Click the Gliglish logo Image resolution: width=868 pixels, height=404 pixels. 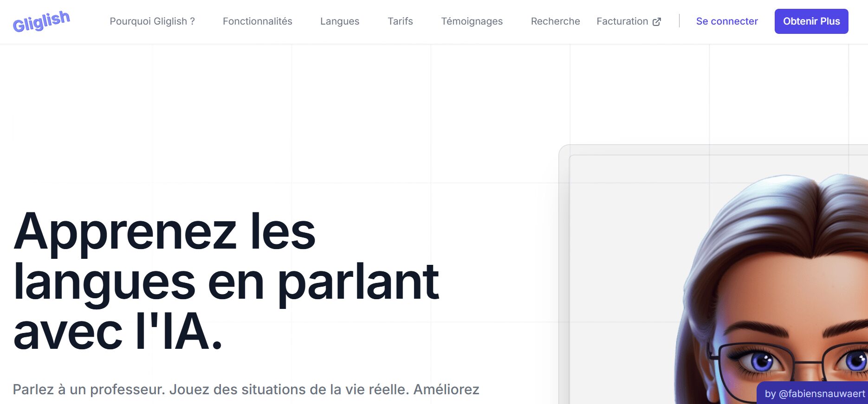pos(41,21)
